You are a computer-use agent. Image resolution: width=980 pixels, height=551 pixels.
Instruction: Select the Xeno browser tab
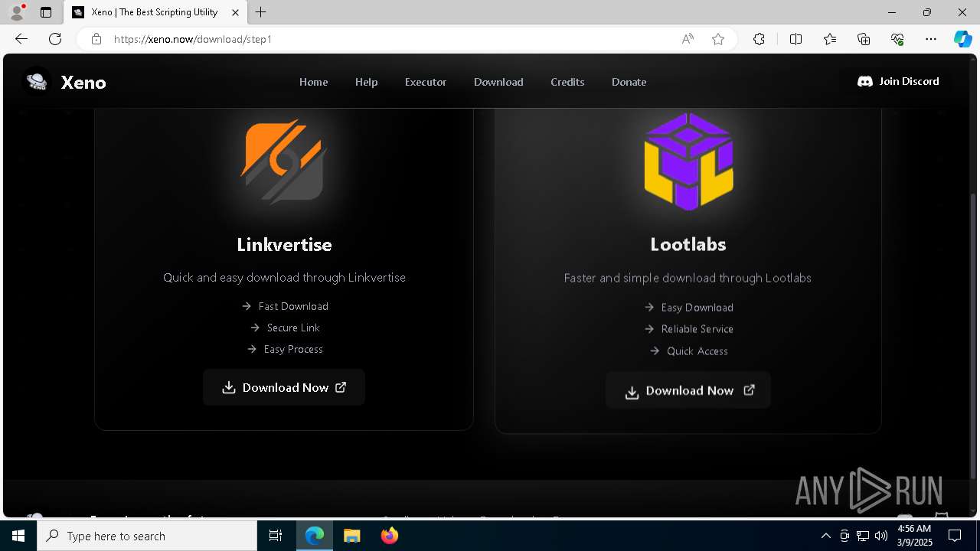(x=155, y=12)
